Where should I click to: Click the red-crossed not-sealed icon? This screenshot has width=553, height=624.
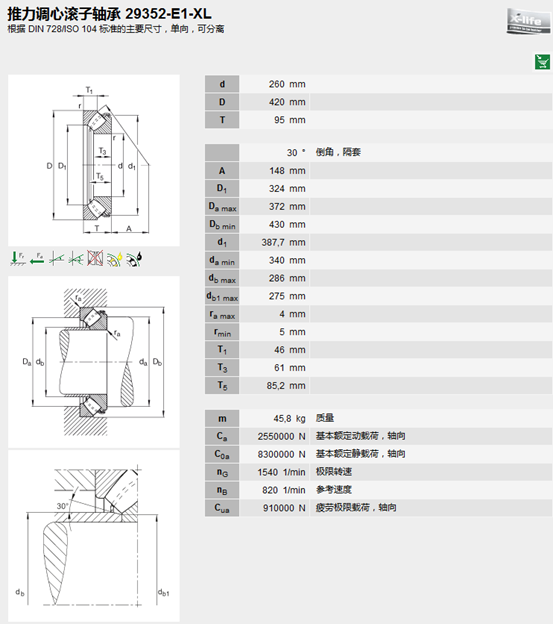95,259
